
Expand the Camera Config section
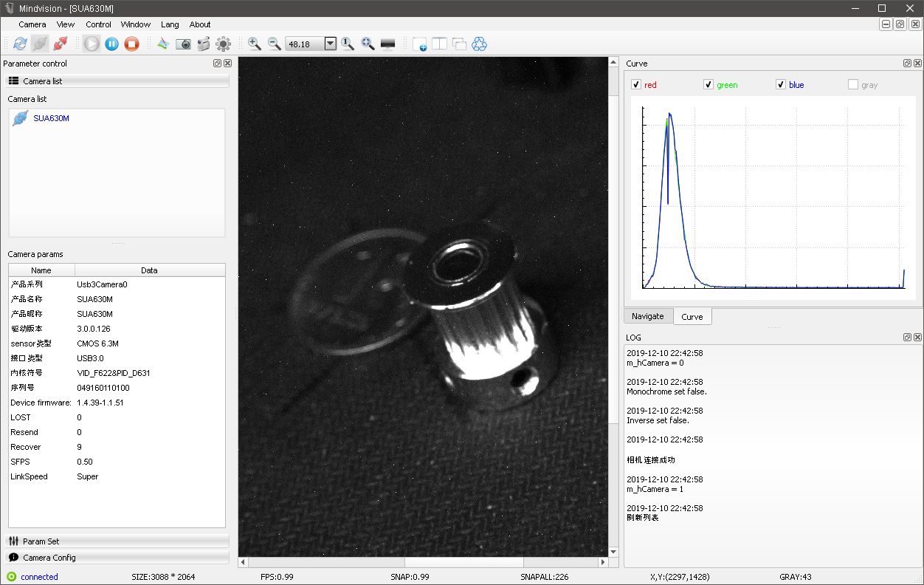117,558
